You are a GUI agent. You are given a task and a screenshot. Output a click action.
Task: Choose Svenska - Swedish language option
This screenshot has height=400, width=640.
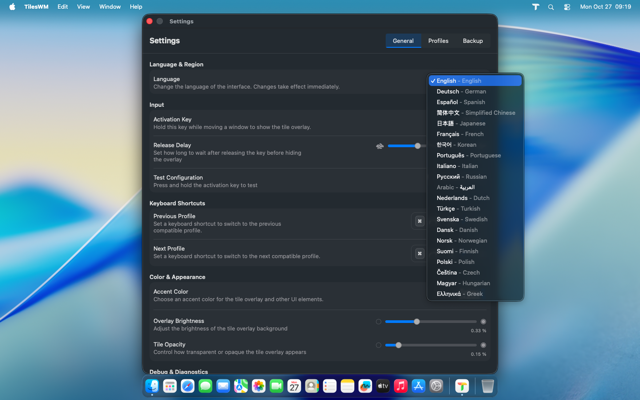click(475, 219)
